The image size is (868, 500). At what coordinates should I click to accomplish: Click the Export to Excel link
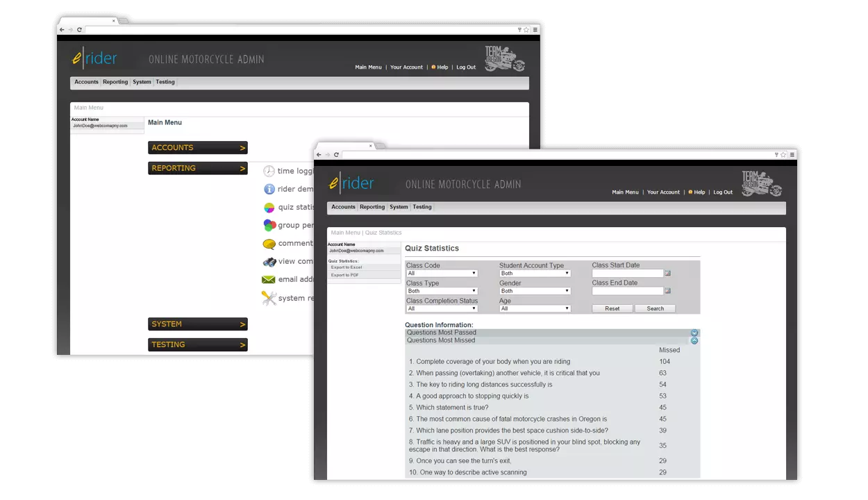pos(347,267)
